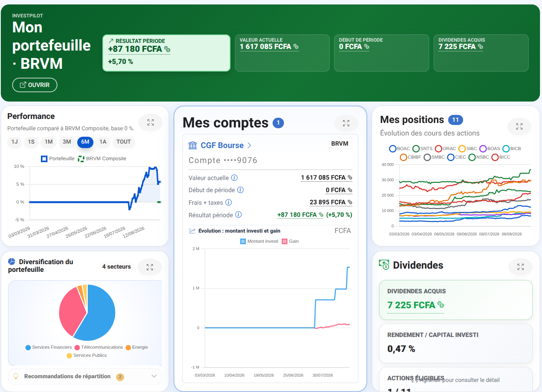The height and width of the screenshot is (392, 542).
Task: Select the 3M period tab
Action: tap(67, 142)
